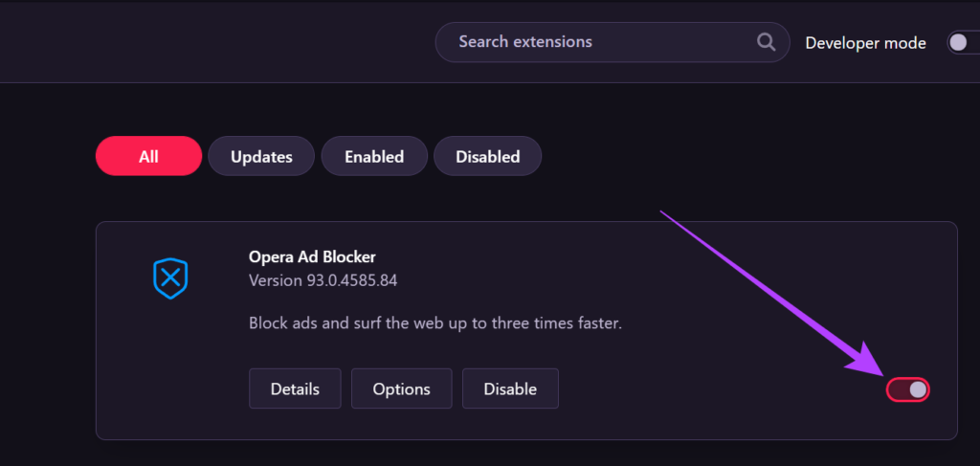Click blank header area left of search
The image size is (980, 466).
click(x=211, y=42)
